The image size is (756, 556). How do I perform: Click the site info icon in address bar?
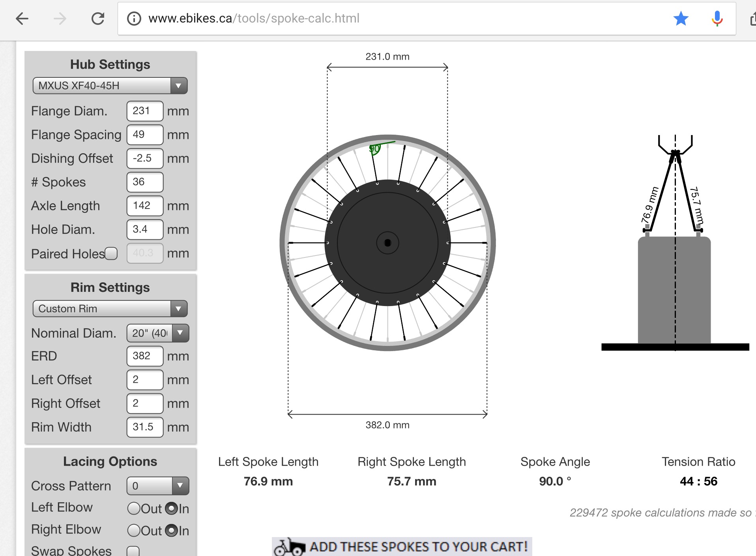[x=134, y=19]
